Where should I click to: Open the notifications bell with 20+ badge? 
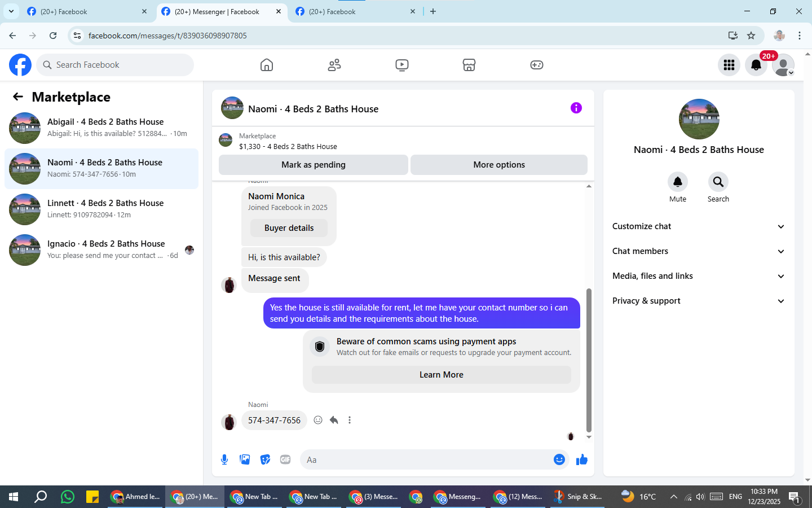click(756, 65)
